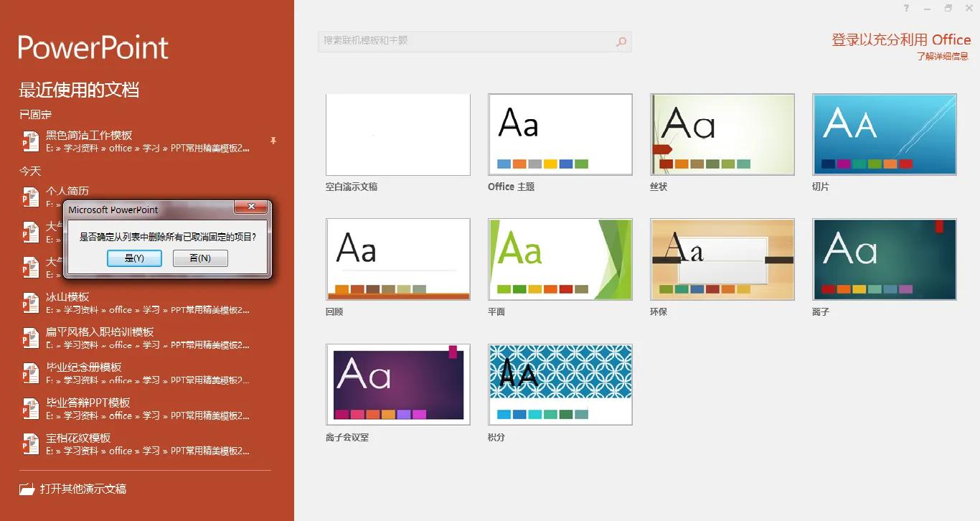Open recent document 毕业答辩PPT模板 by name

click(x=88, y=403)
